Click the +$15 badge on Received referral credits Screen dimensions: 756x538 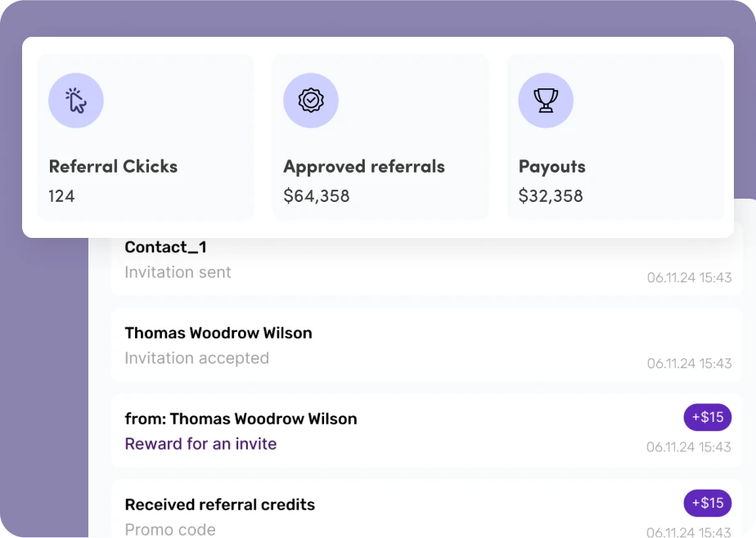coord(708,503)
